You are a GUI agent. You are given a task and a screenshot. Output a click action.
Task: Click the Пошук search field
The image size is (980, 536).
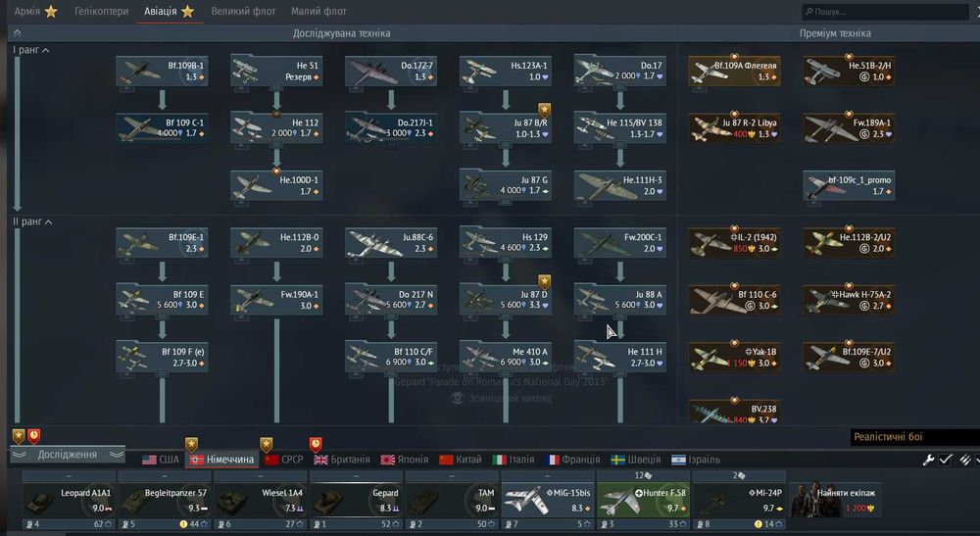(x=885, y=12)
